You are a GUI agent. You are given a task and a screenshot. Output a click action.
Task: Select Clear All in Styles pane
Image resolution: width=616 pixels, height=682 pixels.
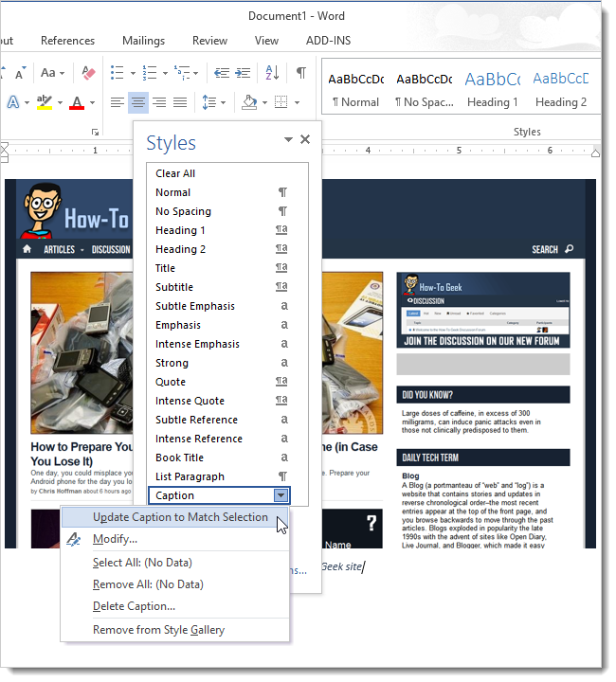click(x=219, y=173)
